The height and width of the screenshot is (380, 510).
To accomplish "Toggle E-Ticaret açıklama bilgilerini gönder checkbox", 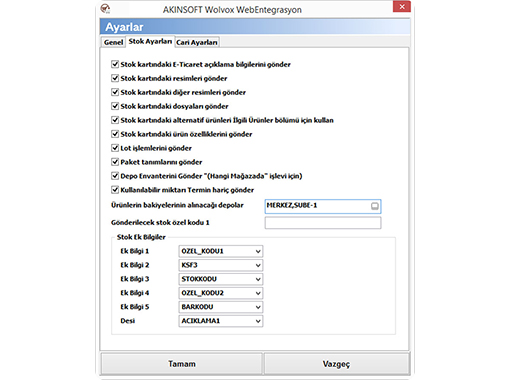I will [115, 64].
